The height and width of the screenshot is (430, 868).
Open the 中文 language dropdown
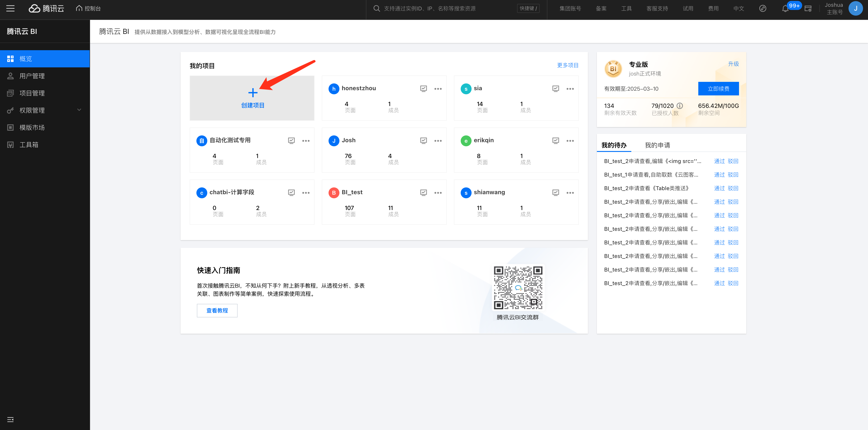point(739,8)
